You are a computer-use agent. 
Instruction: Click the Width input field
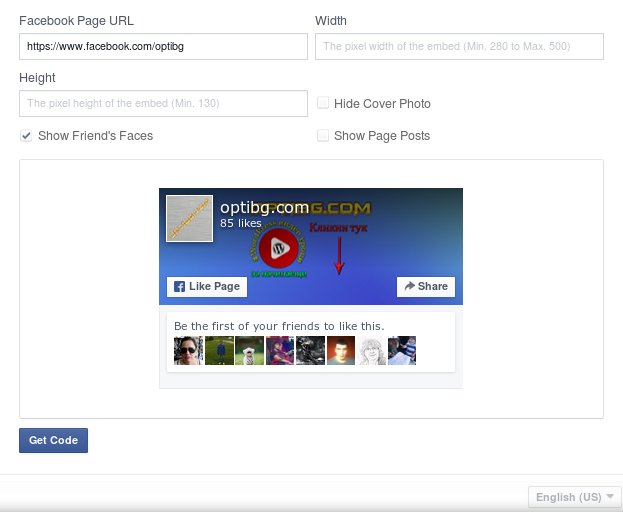tap(459, 46)
